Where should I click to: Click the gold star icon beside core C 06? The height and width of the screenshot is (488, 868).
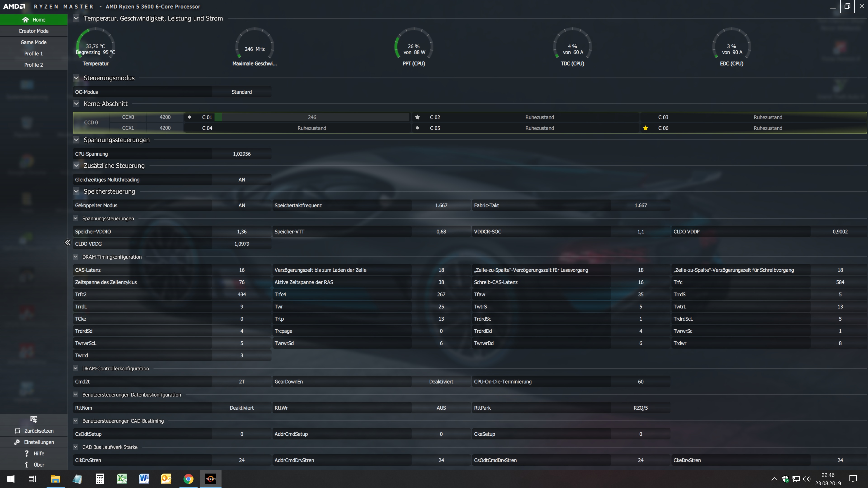point(645,128)
